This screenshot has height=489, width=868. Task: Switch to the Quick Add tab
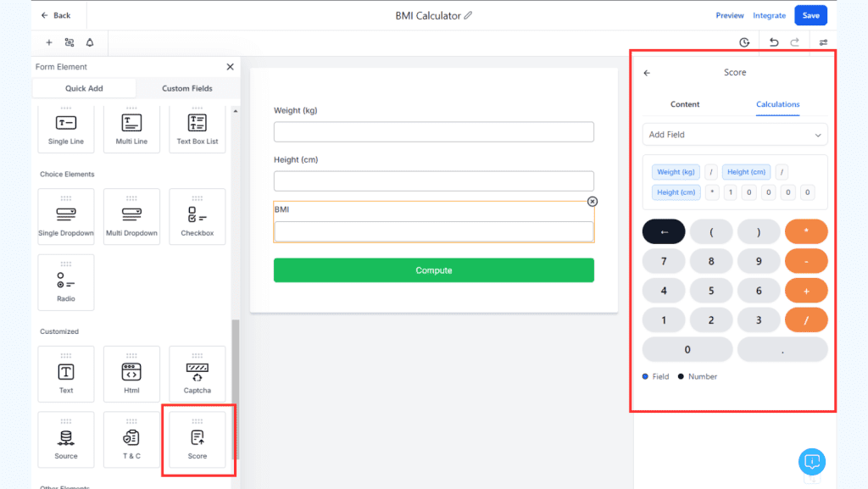click(x=84, y=87)
